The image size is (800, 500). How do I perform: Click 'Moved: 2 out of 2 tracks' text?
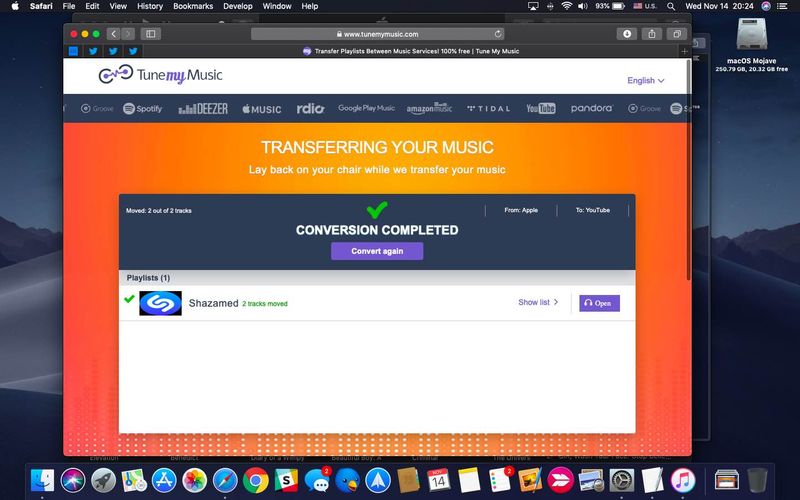(159, 211)
